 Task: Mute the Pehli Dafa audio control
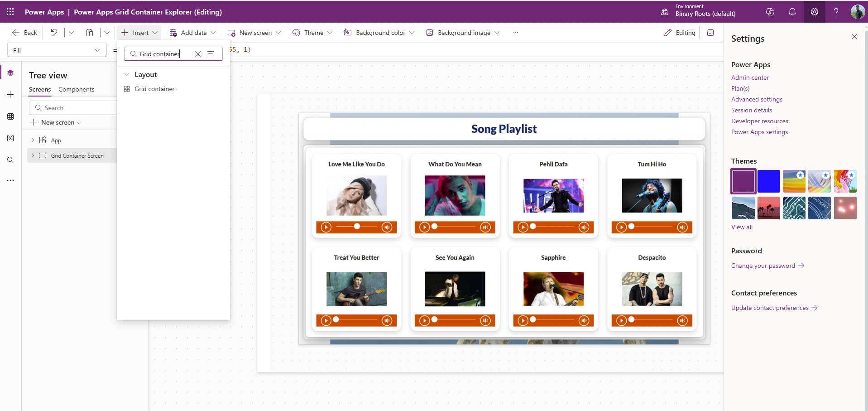(584, 227)
